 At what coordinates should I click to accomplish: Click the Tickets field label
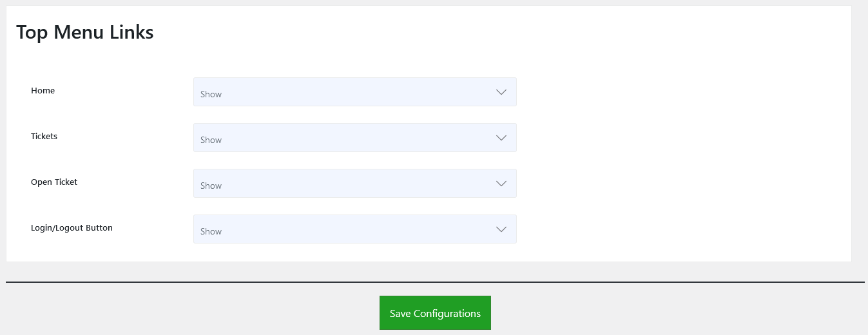[x=44, y=137]
